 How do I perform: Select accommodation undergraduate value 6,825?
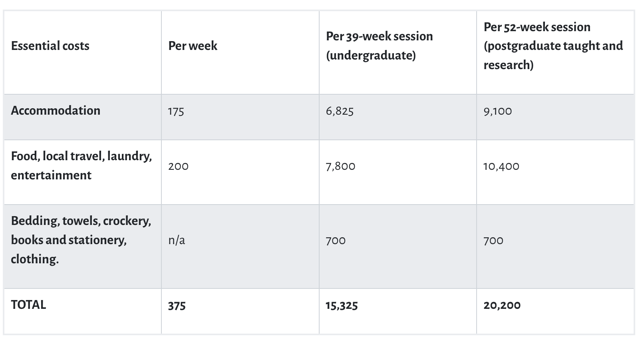(340, 111)
